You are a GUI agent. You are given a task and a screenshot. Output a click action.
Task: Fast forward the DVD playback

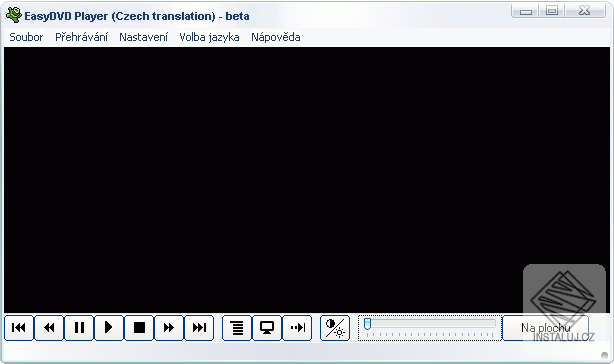click(x=169, y=328)
